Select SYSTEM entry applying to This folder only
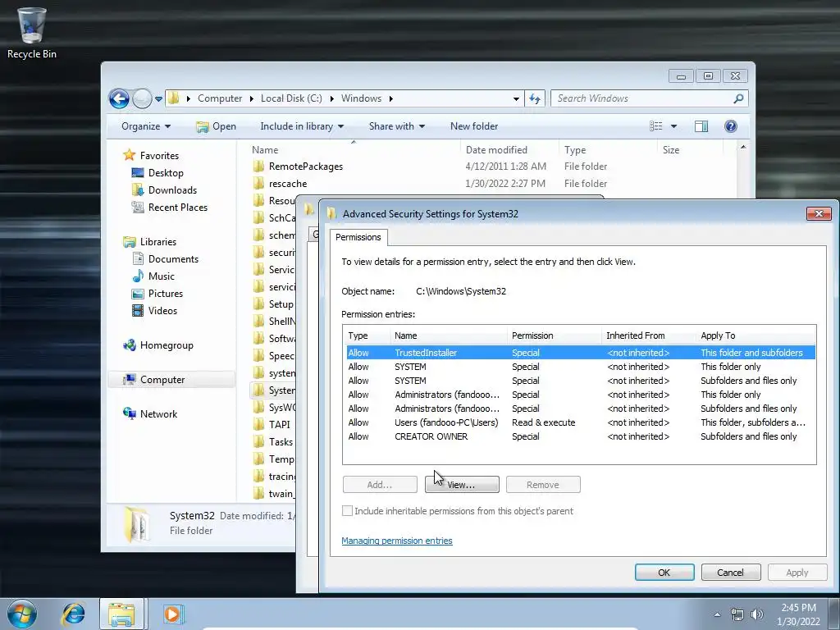Viewport: 840px width, 630px height. pos(581,367)
